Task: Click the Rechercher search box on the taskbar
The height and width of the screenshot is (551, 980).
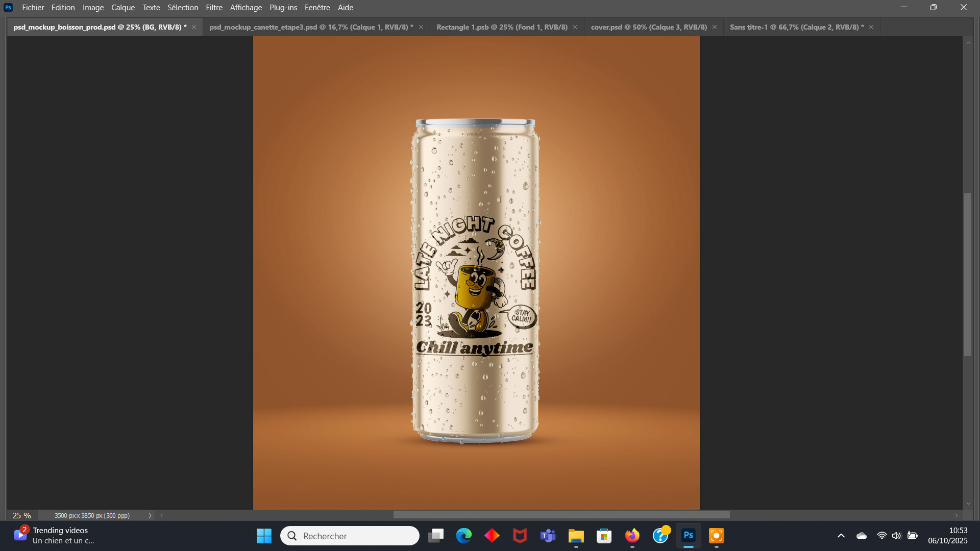Action: pos(350,536)
